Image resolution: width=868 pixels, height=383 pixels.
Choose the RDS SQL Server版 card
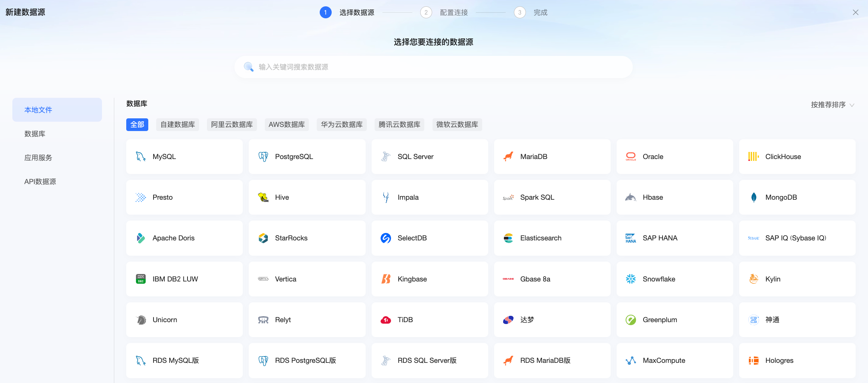[x=430, y=361]
